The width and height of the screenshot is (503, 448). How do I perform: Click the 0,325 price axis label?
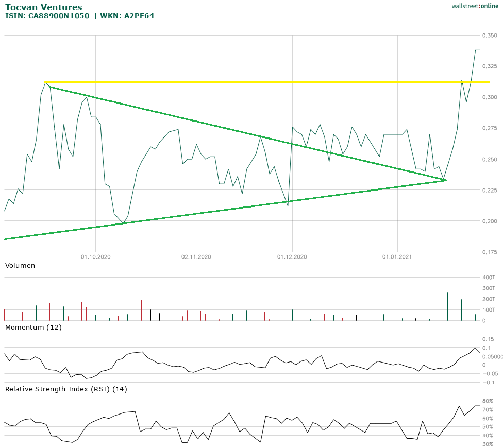point(490,66)
